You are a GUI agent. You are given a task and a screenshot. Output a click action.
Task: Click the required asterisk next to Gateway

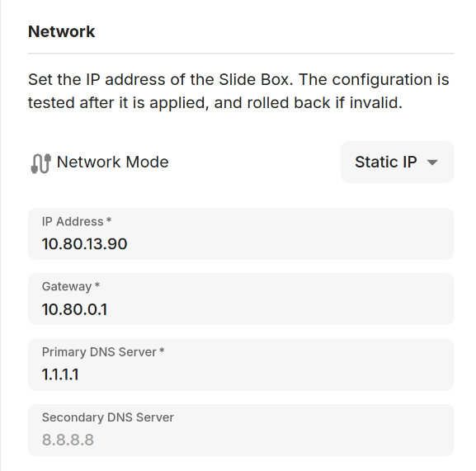97,285
